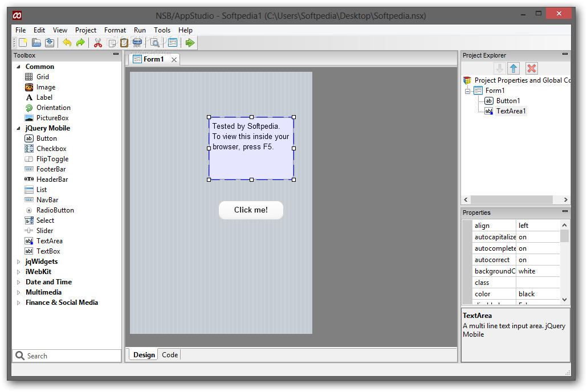
Task: Open the Format menu
Action: pyautogui.click(x=115, y=30)
